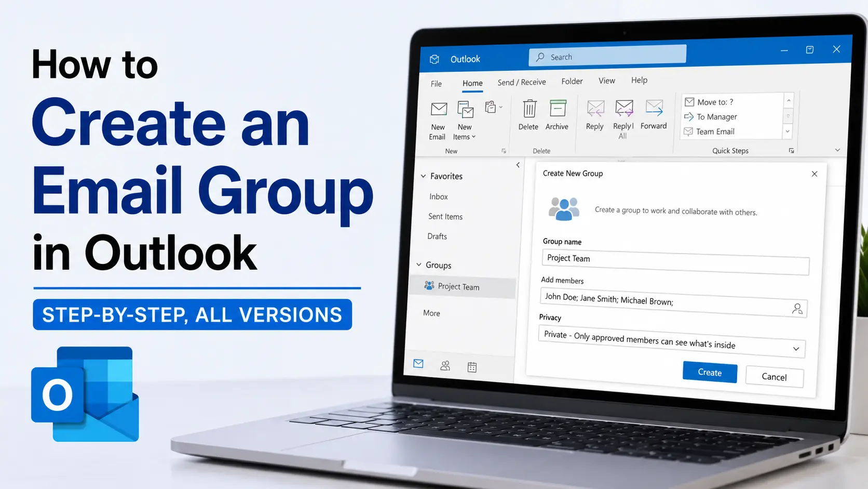868x489 pixels.
Task: Collapse the ribbon with chevron
Action: (837, 150)
